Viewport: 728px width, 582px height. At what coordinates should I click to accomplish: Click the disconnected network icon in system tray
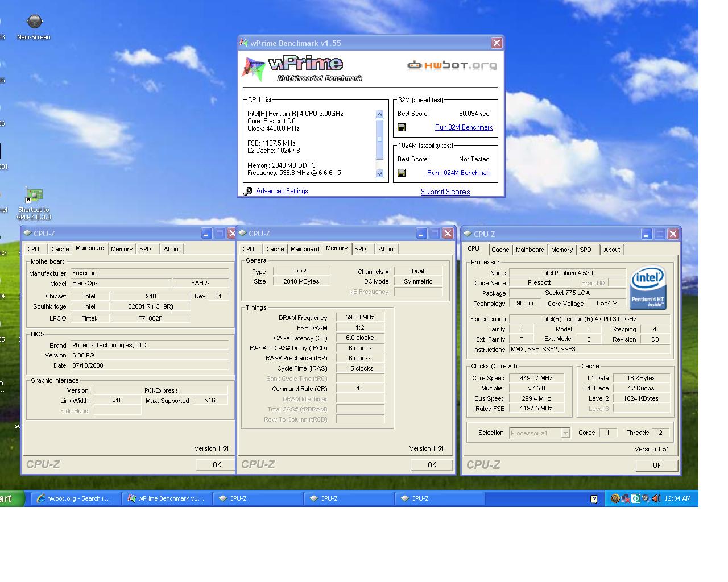pos(625,498)
